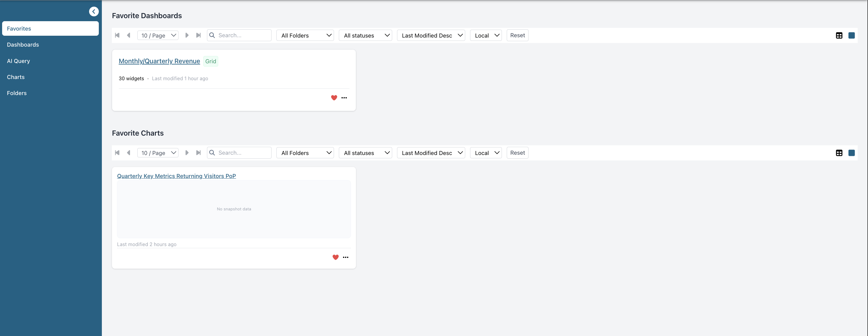Open All Folders dropdown in Favorite Charts
Screen dimensions: 868x336
[x=305, y=153]
